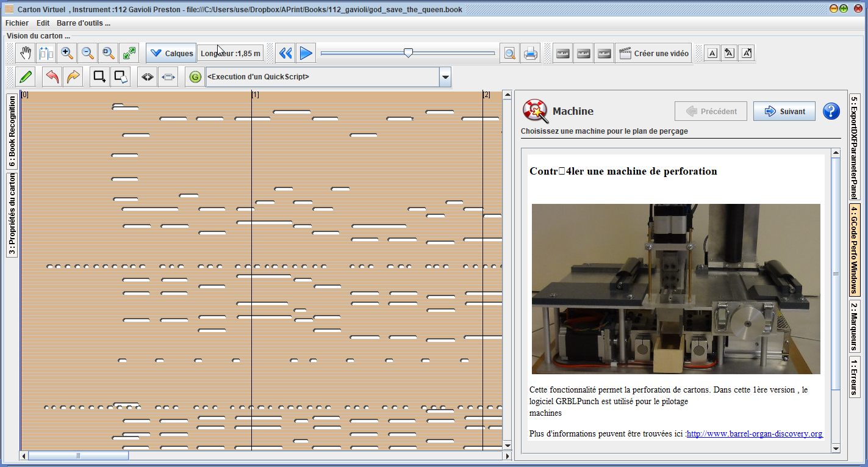Open the barrel-organ-discovery.org link

[755, 434]
